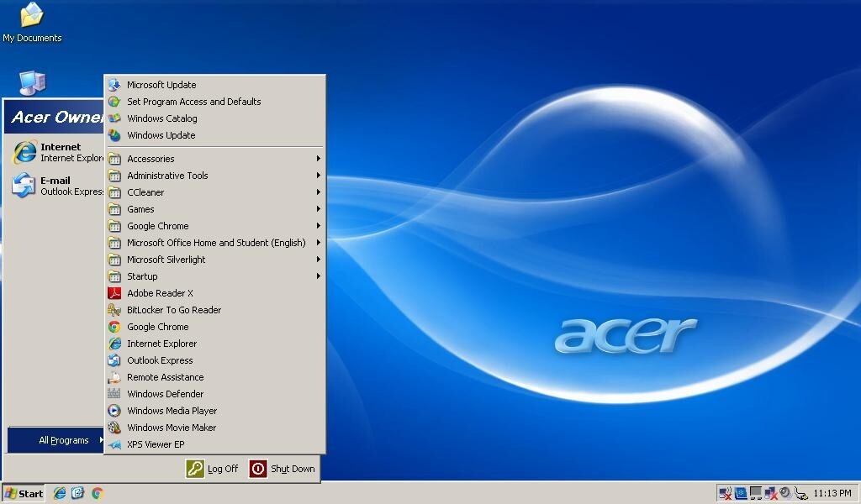Open Windows Movie Maker
The height and width of the screenshot is (504, 861).
(x=214, y=428)
